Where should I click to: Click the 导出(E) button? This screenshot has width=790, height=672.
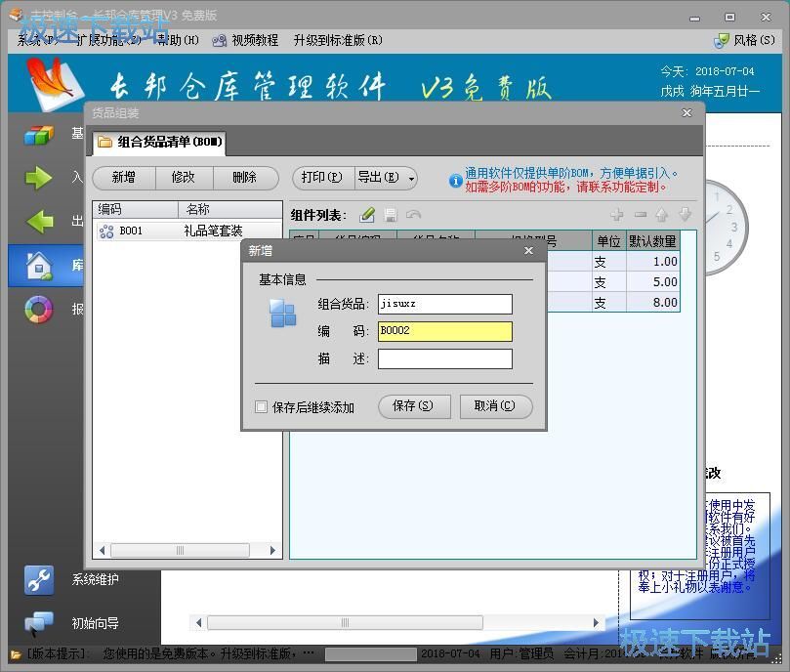point(378,178)
